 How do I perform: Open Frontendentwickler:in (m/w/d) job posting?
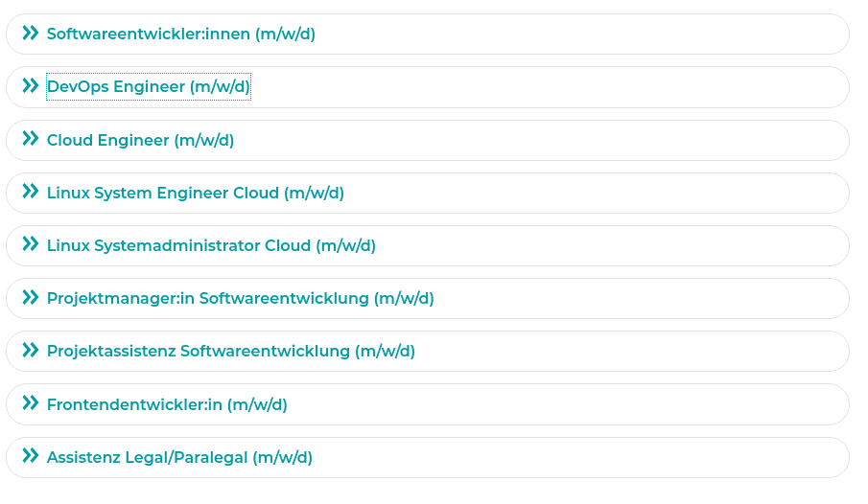(x=167, y=405)
